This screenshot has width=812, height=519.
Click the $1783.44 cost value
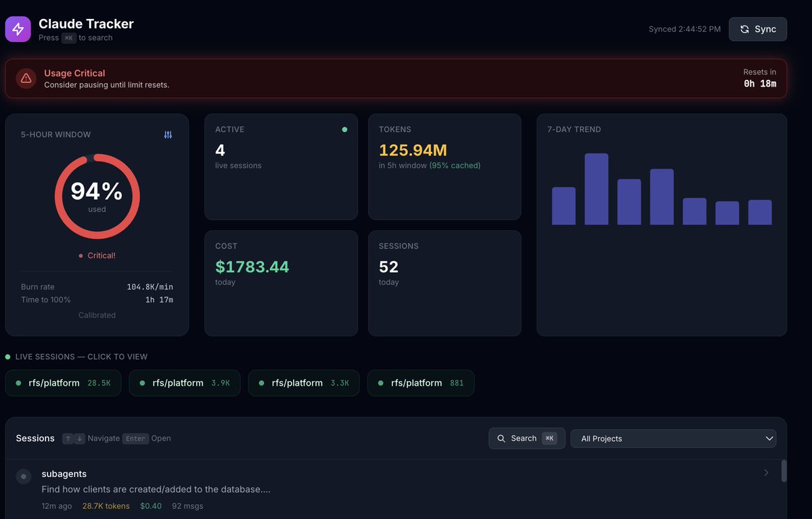coord(252,267)
